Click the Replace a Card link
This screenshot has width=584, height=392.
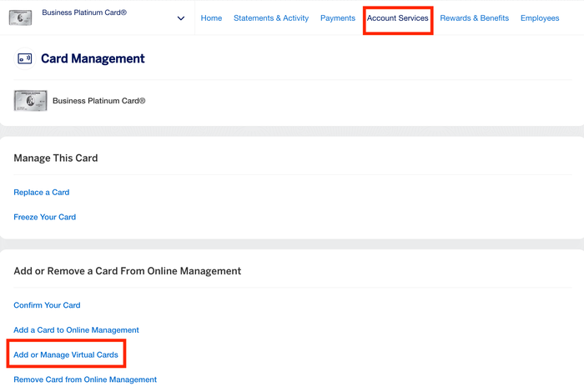pos(42,192)
